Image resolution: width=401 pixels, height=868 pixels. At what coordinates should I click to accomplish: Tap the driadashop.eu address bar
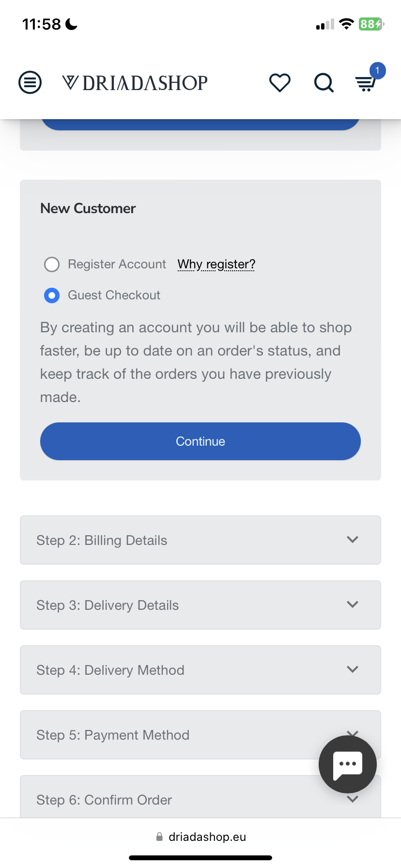pos(207,837)
